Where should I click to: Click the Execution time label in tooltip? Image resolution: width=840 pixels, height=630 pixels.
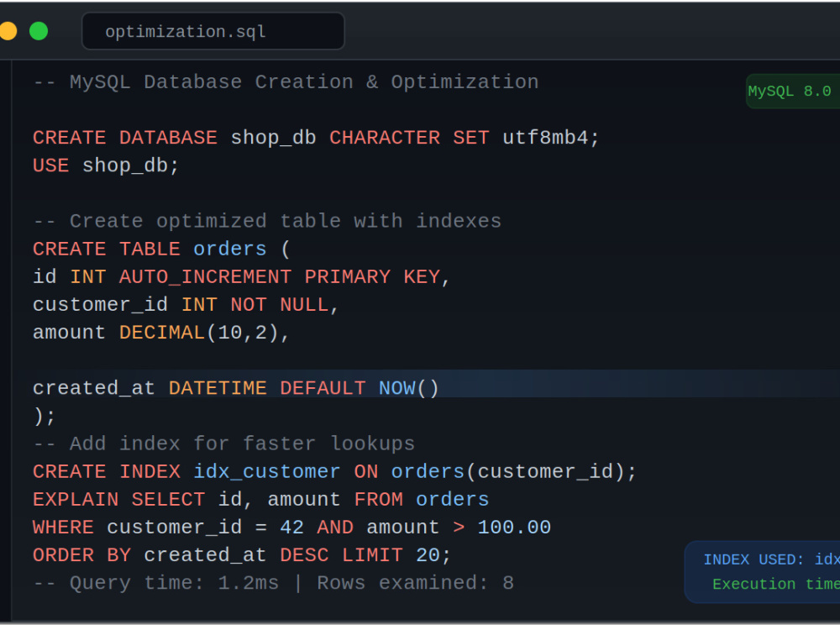(x=775, y=584)
